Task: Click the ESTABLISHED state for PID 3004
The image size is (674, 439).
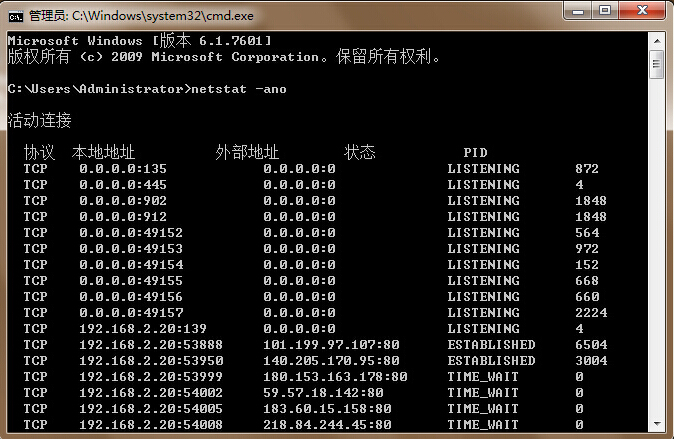Action: (491, 361)
